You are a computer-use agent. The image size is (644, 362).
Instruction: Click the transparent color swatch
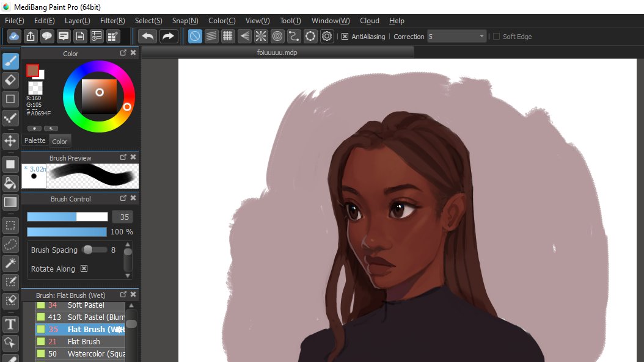35,88
